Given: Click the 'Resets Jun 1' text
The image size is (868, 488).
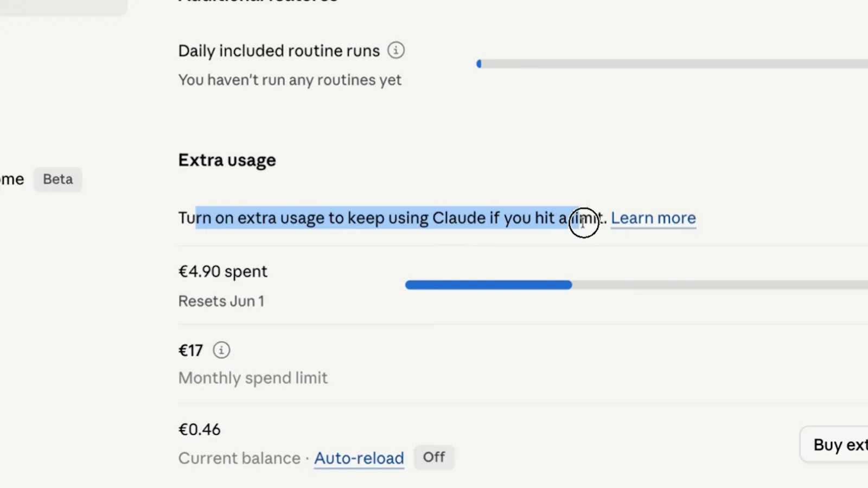Looking at the screenshot, I should click(x=221, y=301).
